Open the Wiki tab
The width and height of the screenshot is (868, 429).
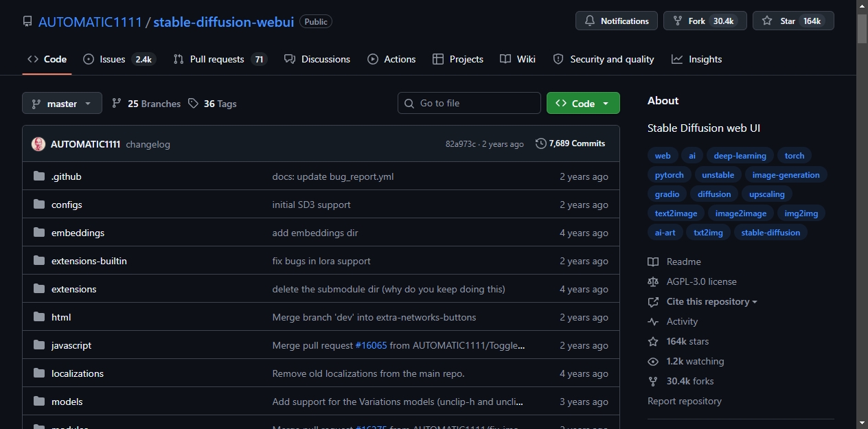[518, 59]
